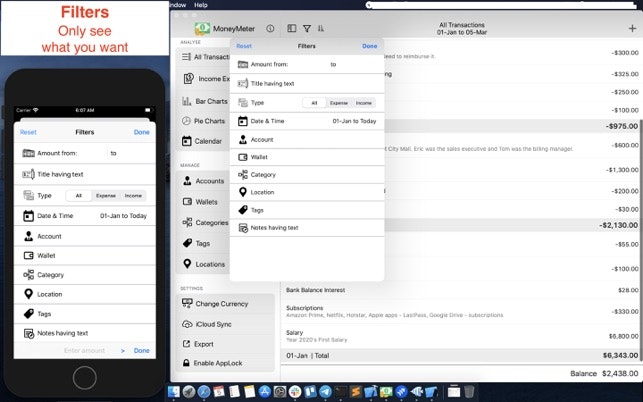
Task: Tap Done at top of phone Filters
Action: (141, 132)
